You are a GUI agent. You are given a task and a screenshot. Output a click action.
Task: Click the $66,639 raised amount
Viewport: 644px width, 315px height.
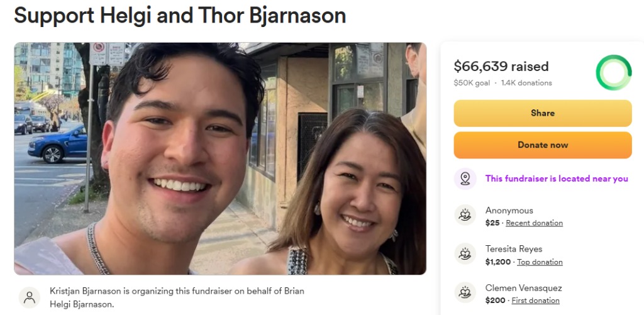(501, 66)
